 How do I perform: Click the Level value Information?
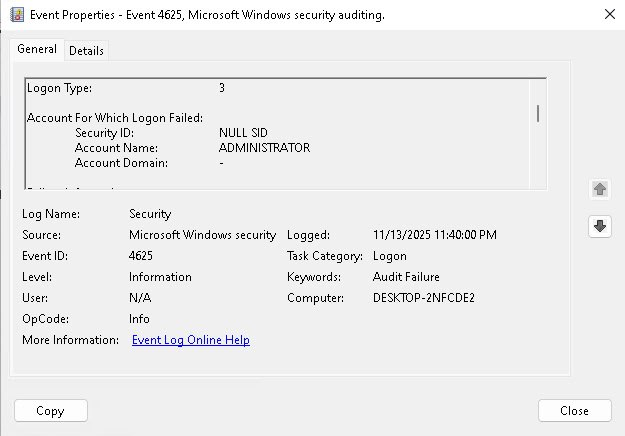pos(160,277)
